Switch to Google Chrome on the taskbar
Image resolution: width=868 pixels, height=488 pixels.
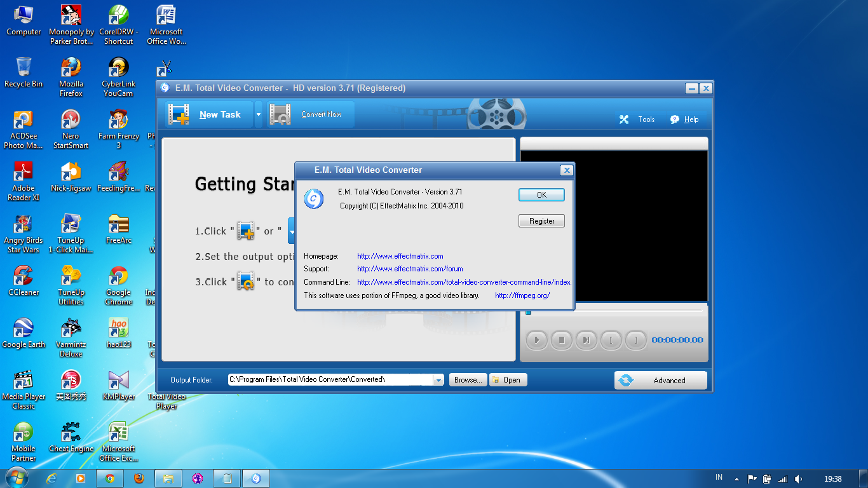pos(110,478)
